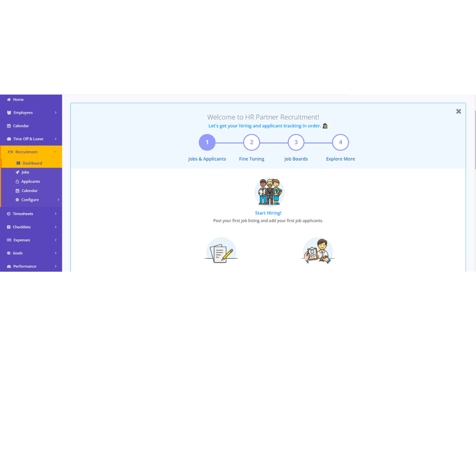Screen dimensions: 476x476
Task: Click the Start Hiring team illustration
Action: click(x=269, y=193)
